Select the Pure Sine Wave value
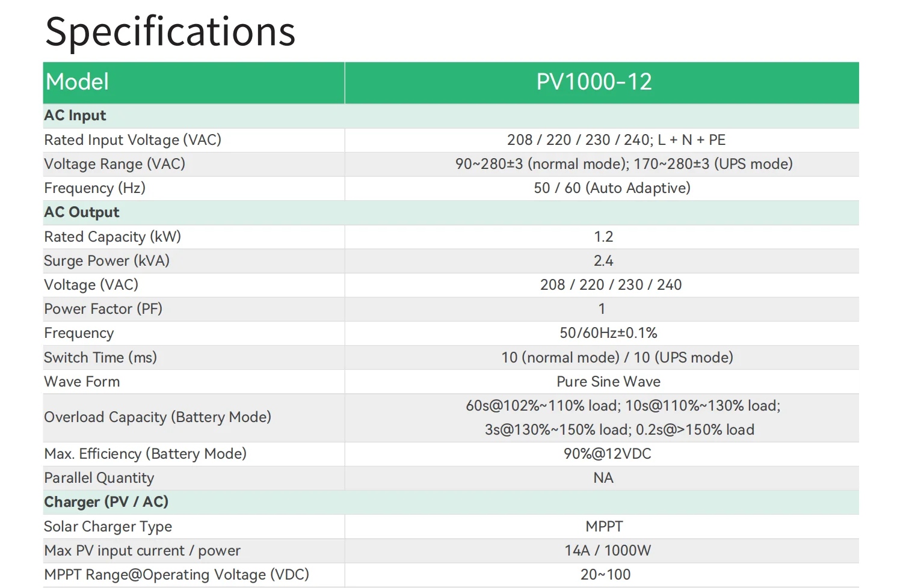909x588 pixels. (x=608, y=382)
